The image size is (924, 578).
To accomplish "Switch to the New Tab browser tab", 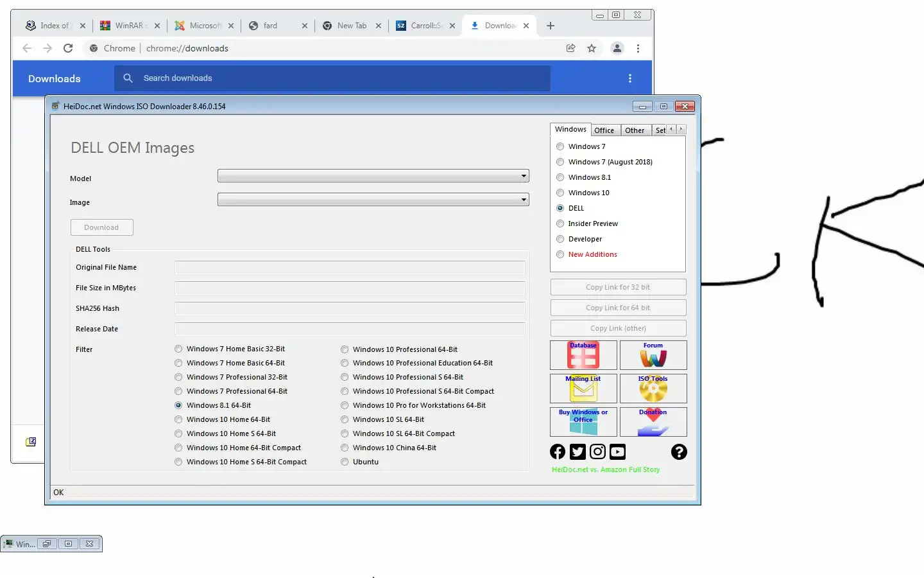I will [x=352, y=26].
